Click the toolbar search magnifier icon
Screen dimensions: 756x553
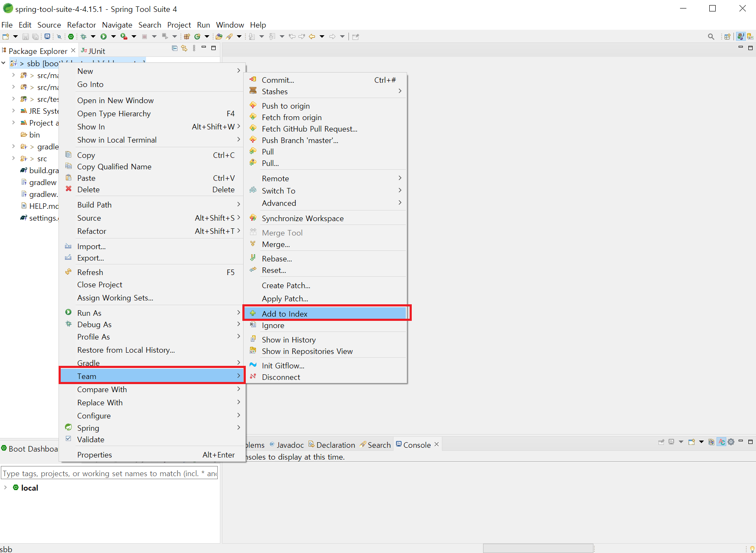tap(711, 36)
